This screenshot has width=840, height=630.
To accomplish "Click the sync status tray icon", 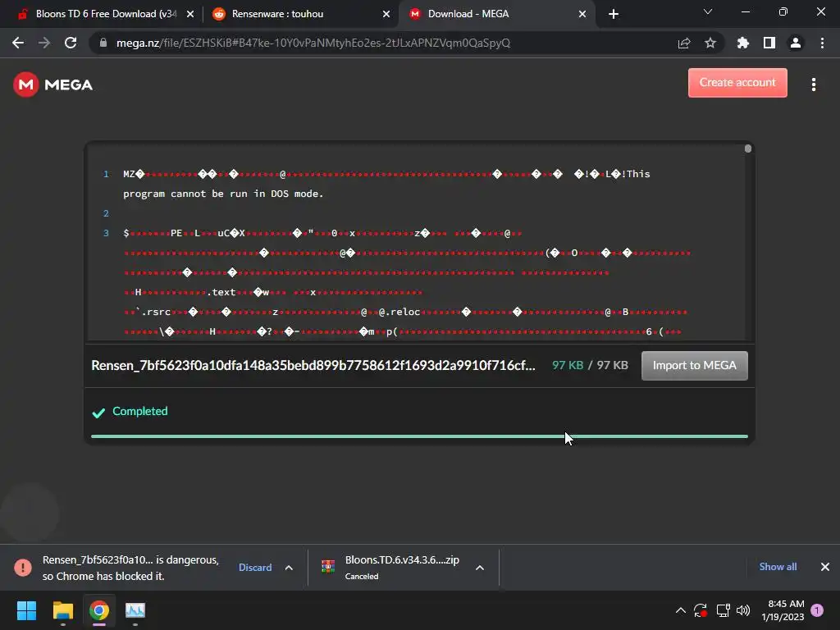I will coord(701,610).
